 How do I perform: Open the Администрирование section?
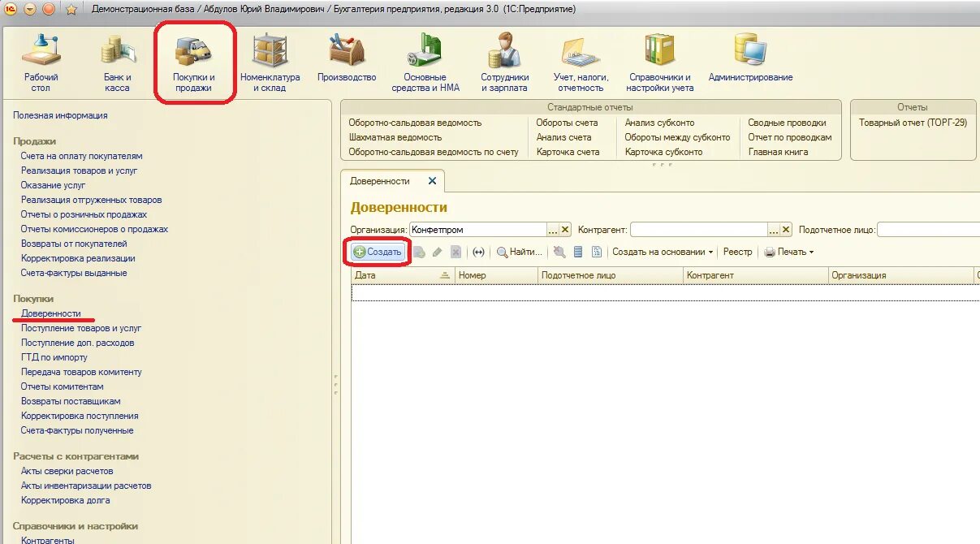pyautogui.click(x=750, y=57)
